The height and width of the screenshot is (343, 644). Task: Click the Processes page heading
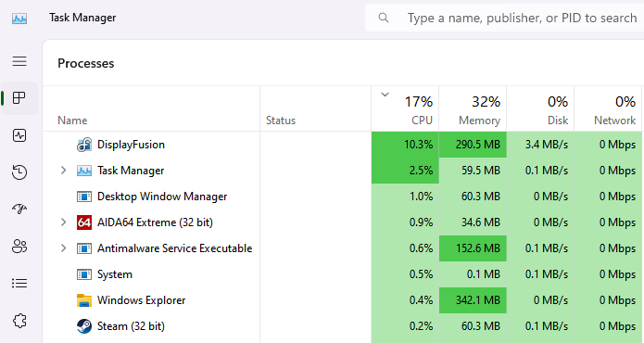(x=86, y=63)
